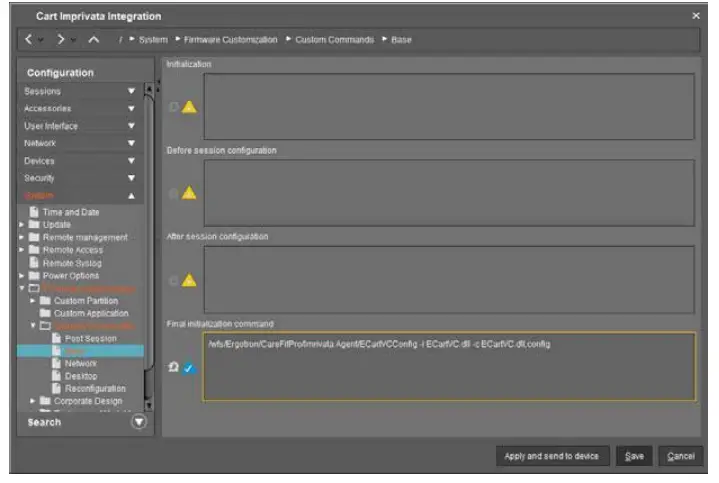Click the Initialization warning triangle icon
The height and width of the screenshot is (483, 719).
pos(189,107)
